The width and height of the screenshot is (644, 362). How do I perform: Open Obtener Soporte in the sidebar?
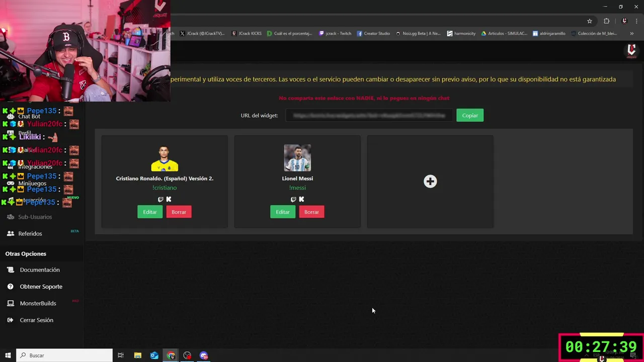coord(41,287)
